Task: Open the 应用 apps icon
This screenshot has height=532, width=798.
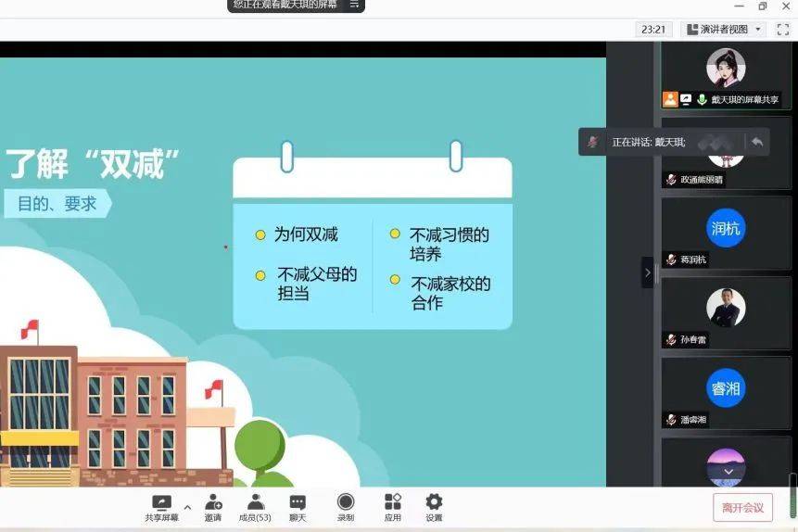Action: tap(393, 503)
